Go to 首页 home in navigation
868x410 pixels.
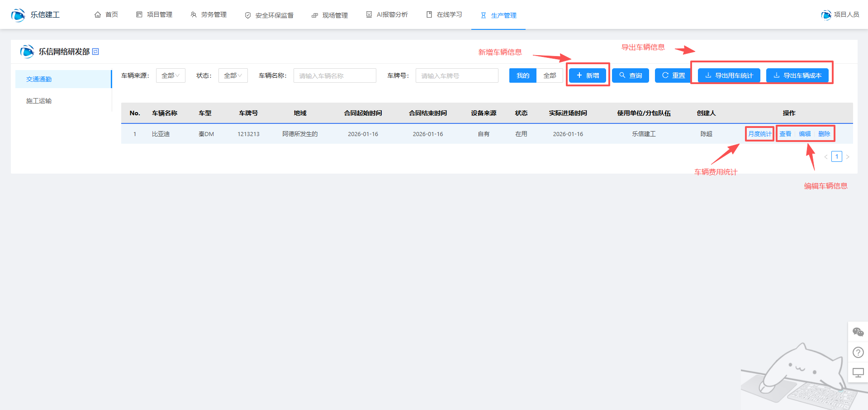click(106, 15)
